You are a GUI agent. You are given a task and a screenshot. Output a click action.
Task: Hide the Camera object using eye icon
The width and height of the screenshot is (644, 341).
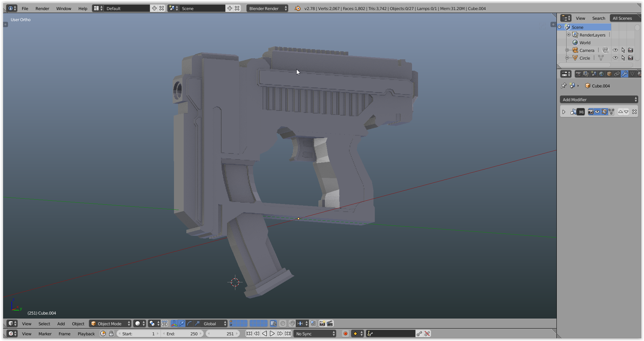(x=615, y=50)
